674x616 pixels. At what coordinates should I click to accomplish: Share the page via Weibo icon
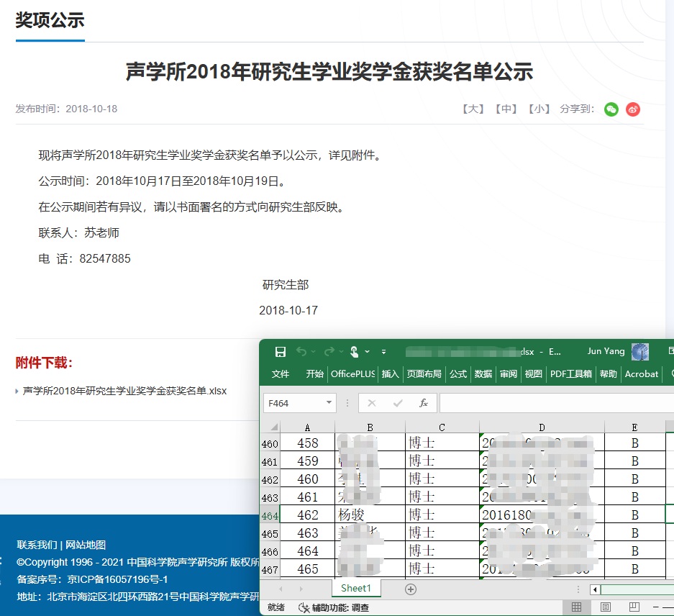click(633, 109)
